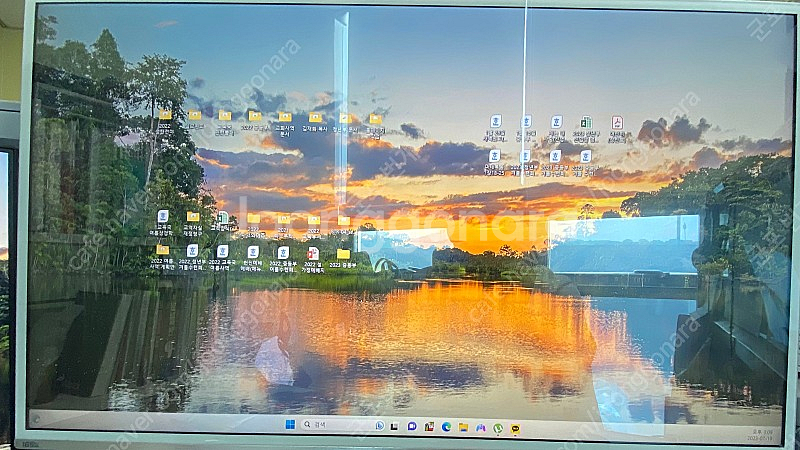The image size is (800, 450).
Task: Open the Excel file on the desktop
Action: (586, 122)
